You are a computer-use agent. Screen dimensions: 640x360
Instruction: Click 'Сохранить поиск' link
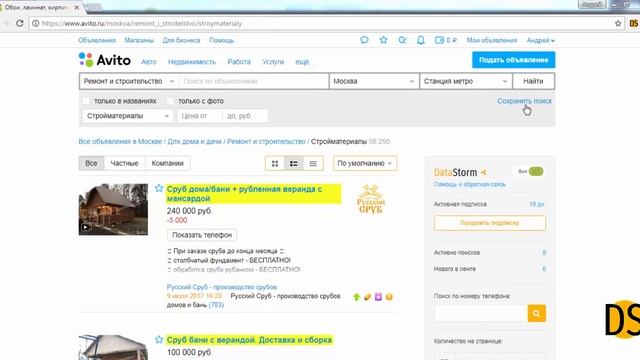pyautogui.click(x=524, y=101)
